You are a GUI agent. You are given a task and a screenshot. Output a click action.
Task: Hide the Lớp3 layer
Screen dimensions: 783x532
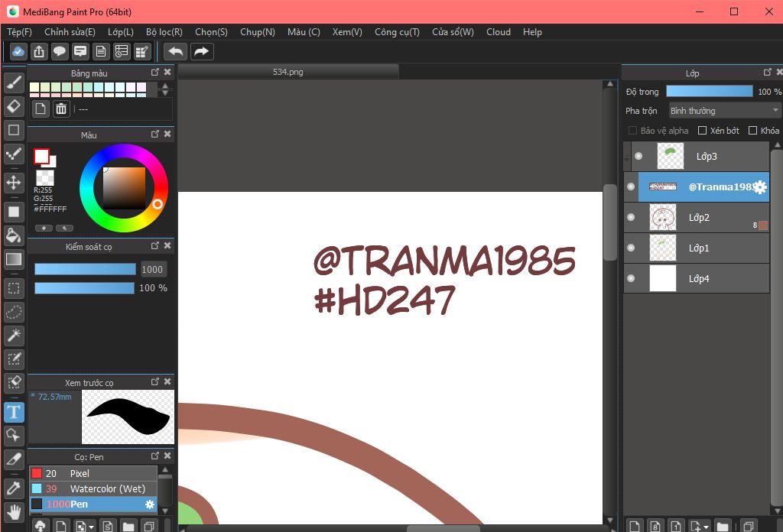click(638, 156)
